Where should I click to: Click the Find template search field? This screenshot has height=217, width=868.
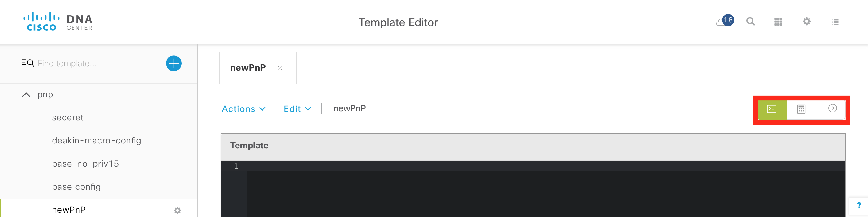coord(88,63)
